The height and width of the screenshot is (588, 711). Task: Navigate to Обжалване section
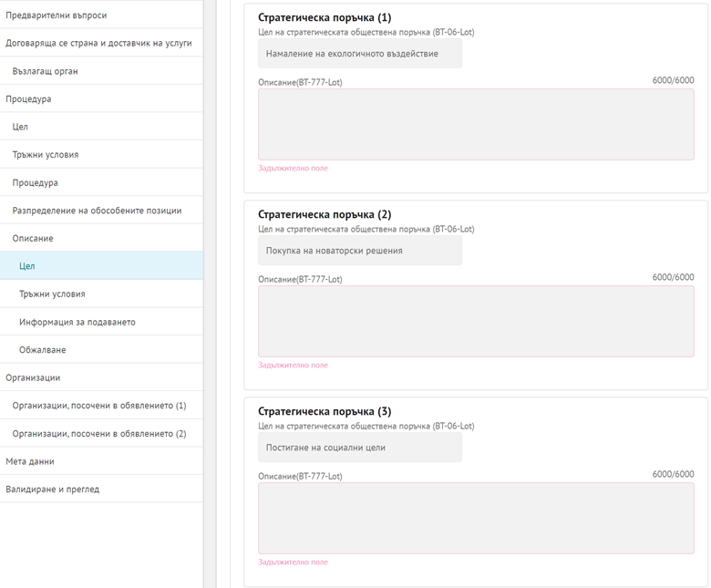(x=101, y=349)
